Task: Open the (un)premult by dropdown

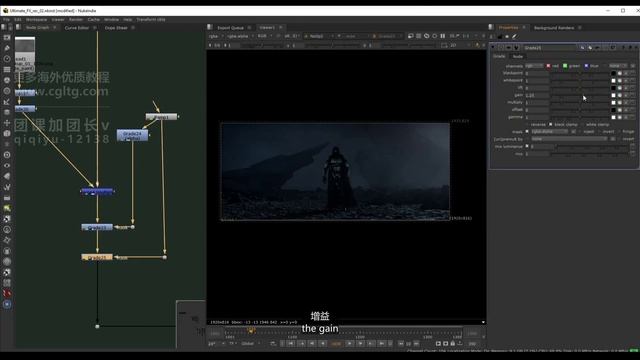Action: (x=569, y=139)
